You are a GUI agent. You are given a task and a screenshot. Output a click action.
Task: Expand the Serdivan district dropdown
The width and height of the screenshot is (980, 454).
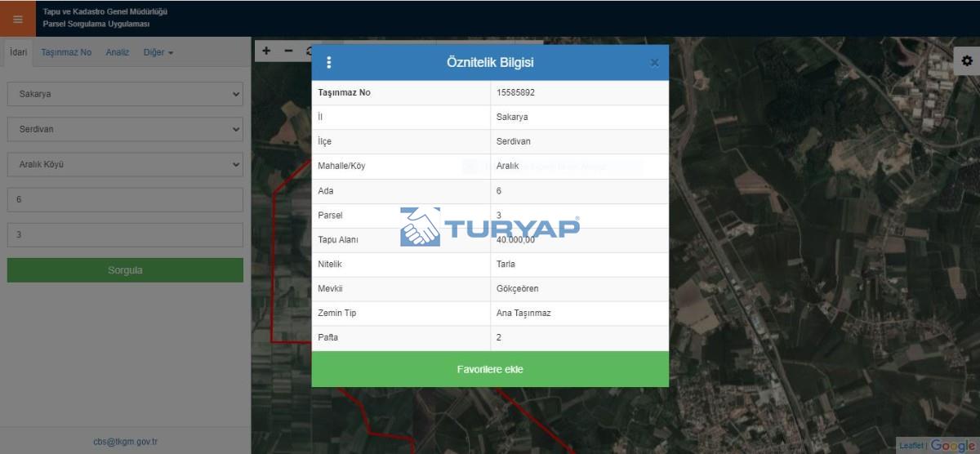(x=125, y=129)
